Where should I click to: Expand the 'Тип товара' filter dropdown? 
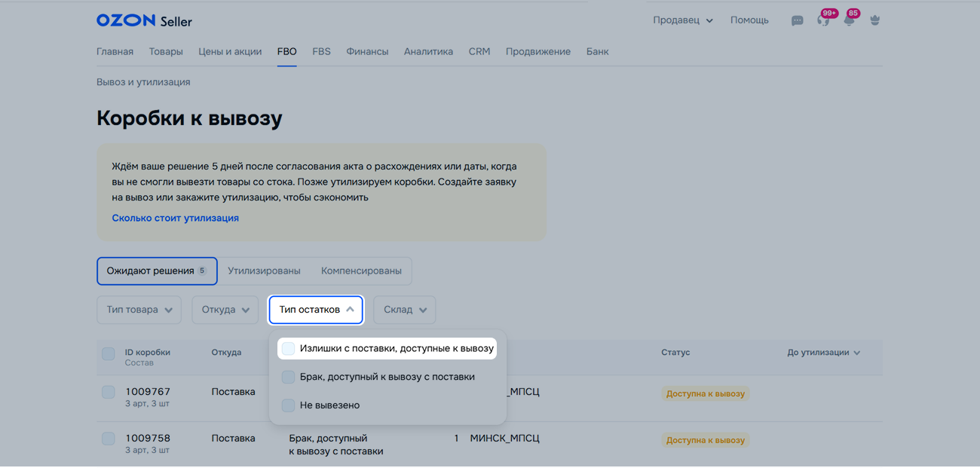(139, 310)
